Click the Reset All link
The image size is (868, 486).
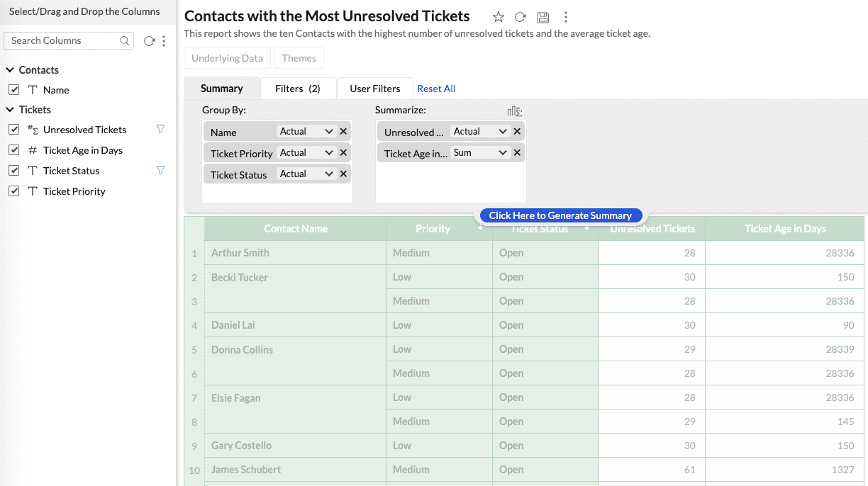click(x=436, y=89)
